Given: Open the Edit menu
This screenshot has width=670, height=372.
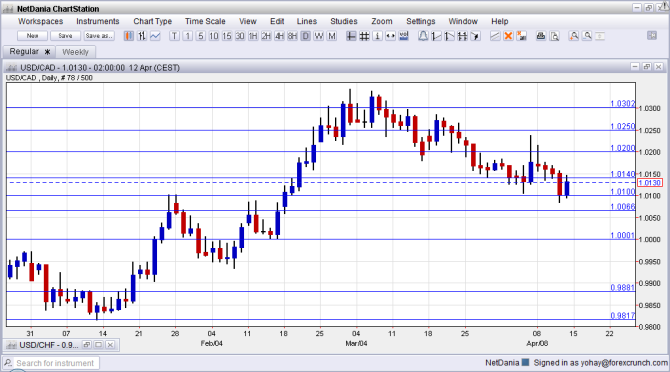Looking at the screenshot, I should pyautogui.click(x=277, y=21).
